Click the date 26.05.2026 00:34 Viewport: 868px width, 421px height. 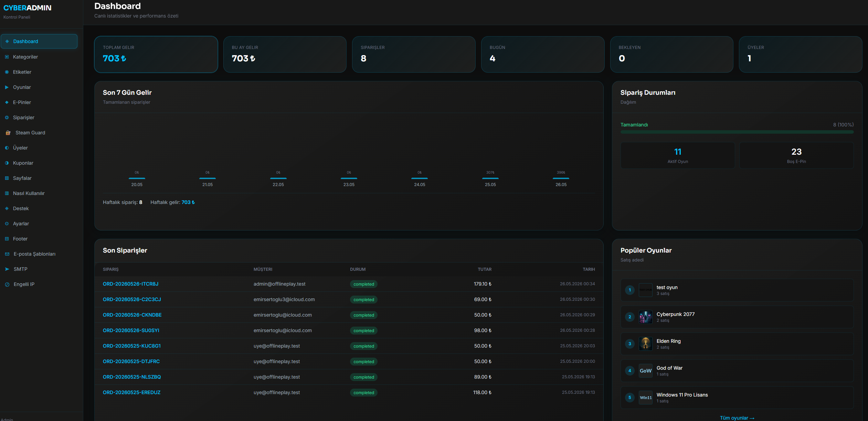(577, 284)
